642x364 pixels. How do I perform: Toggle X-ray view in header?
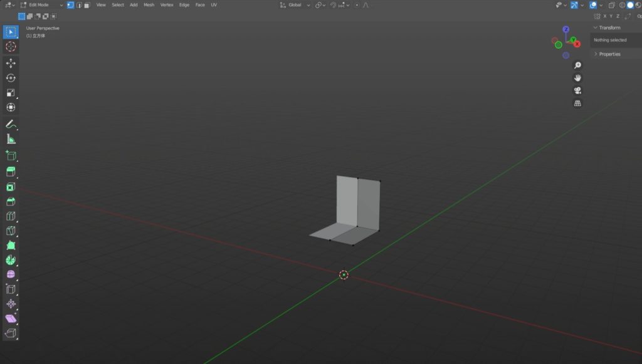612,5
